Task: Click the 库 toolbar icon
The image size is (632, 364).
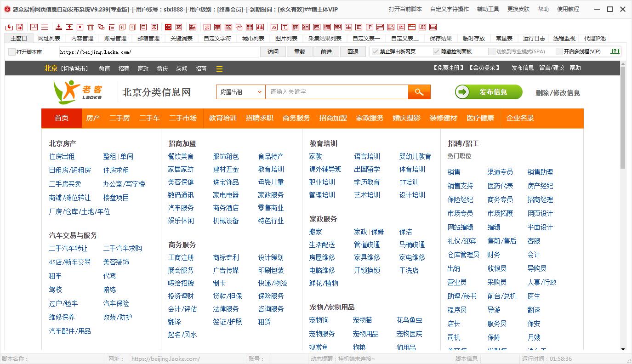Action: 401,27
